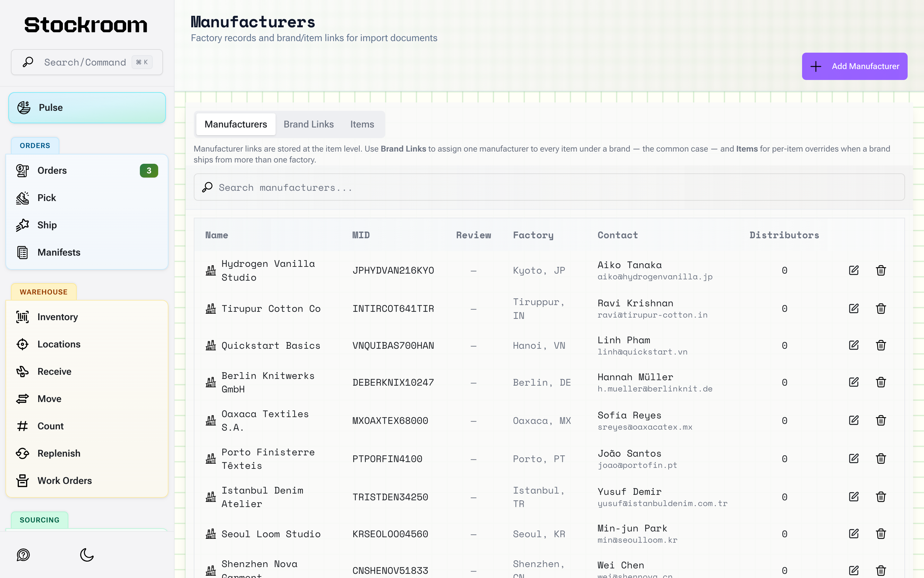Select the PTPORFIN4100 MID cell
The height and width of the screenshot is (578, 924).
point(387,459)
